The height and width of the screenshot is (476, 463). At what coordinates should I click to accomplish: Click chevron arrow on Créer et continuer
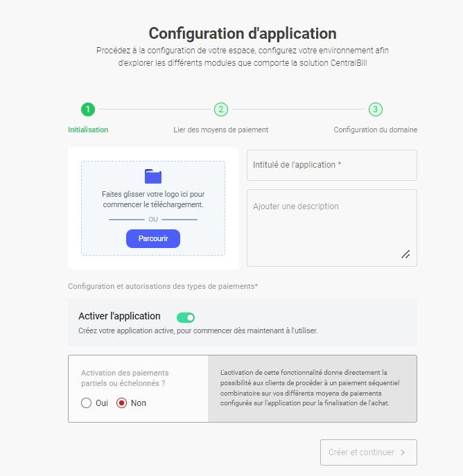[x=403, y=452]
